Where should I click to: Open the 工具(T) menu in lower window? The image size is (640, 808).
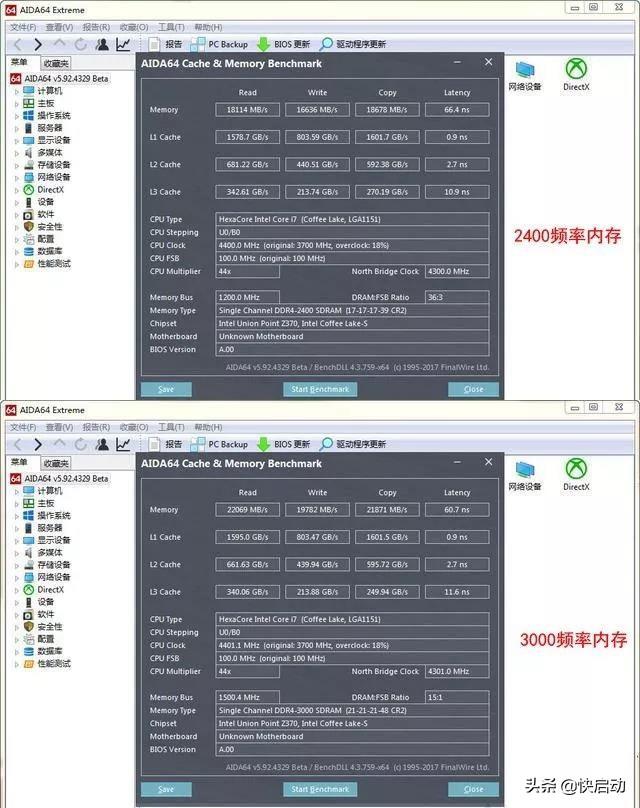[171, 427]
